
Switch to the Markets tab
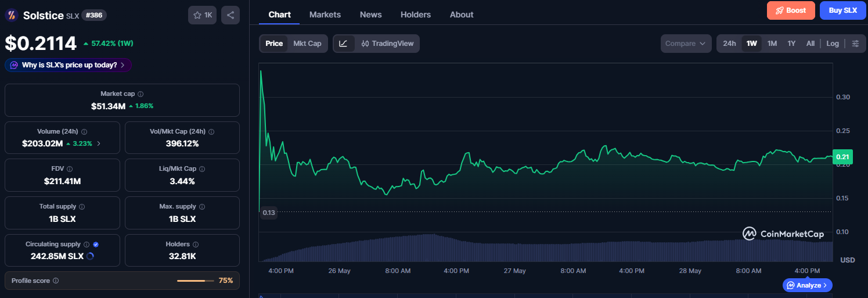click(325, 15)
